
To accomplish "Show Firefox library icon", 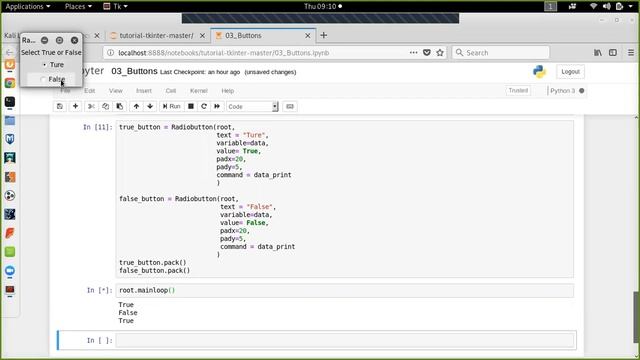I will pos(598,53).
